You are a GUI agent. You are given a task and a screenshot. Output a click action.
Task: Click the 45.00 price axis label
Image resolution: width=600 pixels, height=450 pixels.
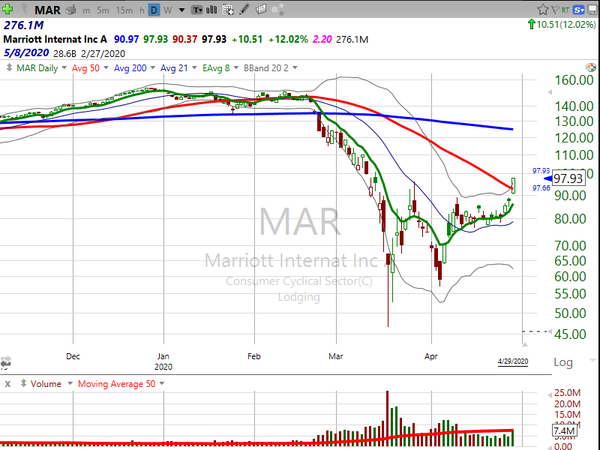[x=570, y=334]
